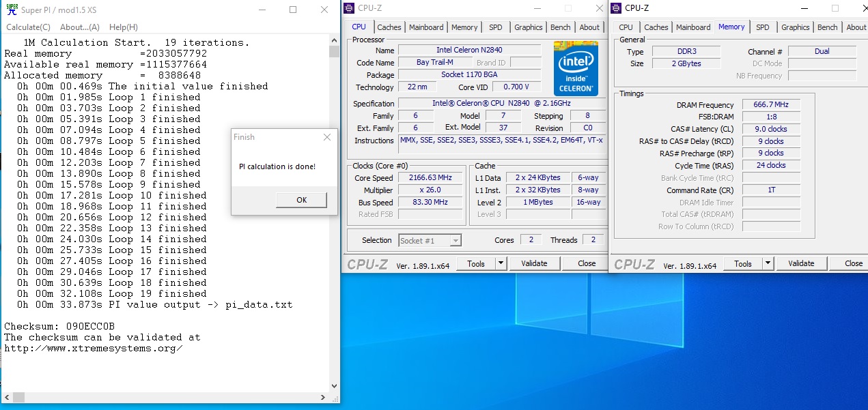
Task: Open the Help menu in Super PI
Action: [x=124, y=27]
